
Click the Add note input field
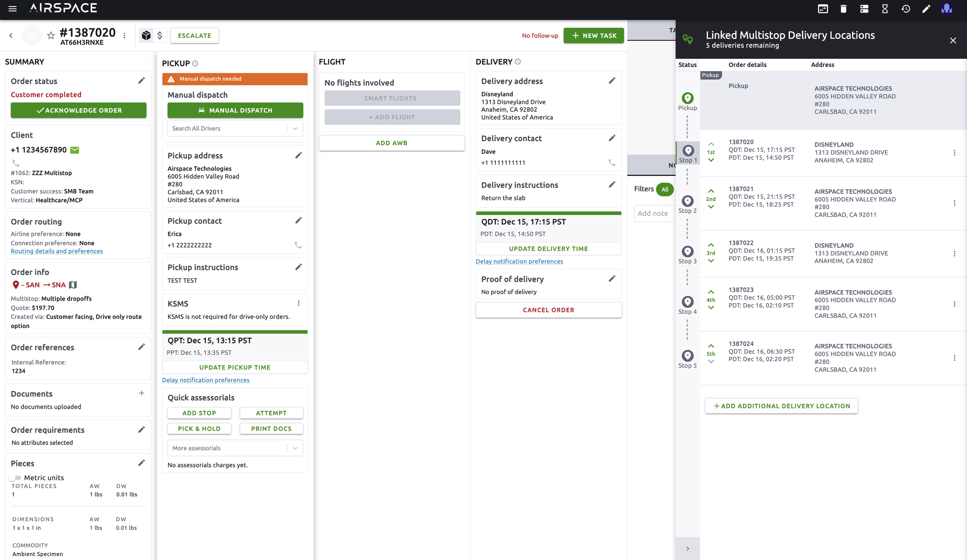tap(654, 213)
